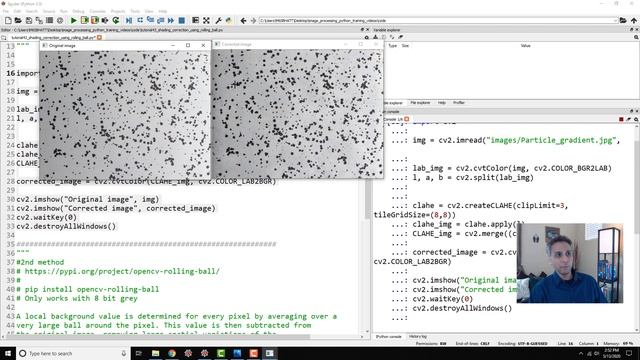The image size is (640, 360).
Task: Stop debugging with the blue square
Action: point(182,20)
